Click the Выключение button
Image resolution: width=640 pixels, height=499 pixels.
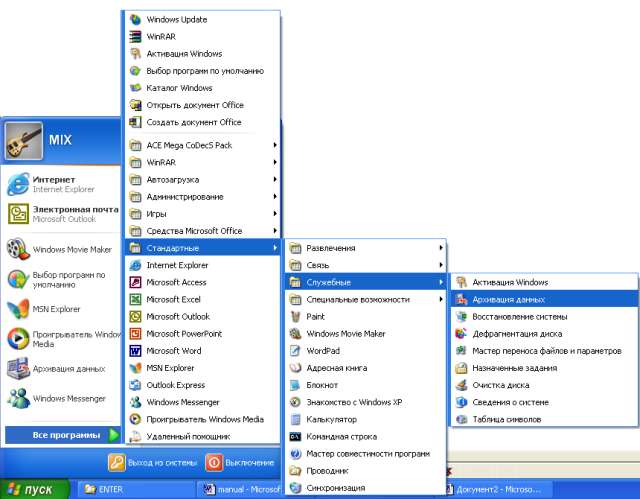click(240, 463)
